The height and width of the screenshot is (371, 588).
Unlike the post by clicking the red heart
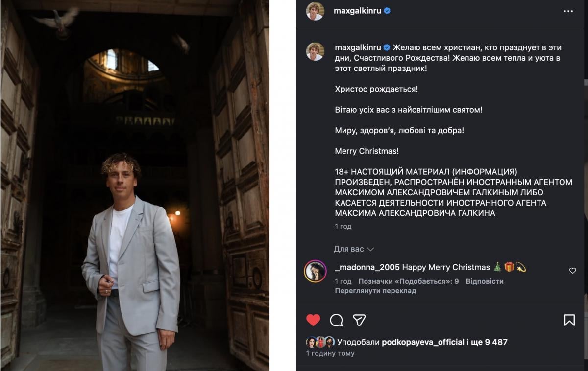(313, 320)
